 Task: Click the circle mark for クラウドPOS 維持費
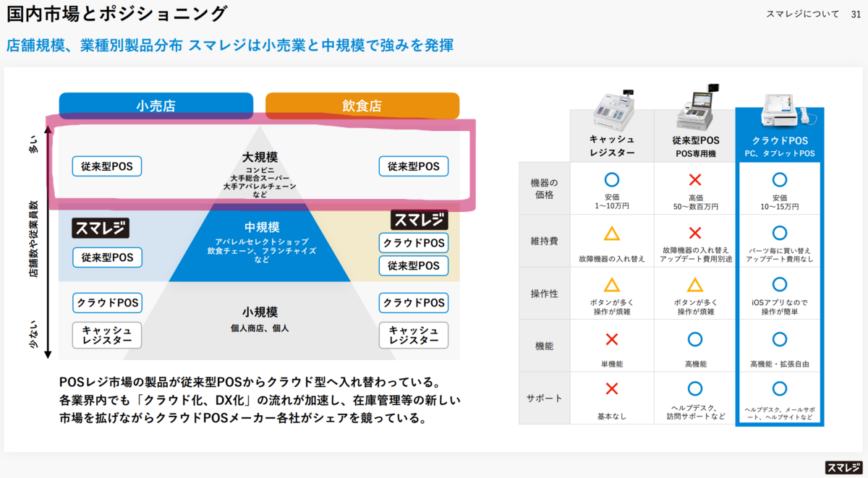tap(780, 233)
